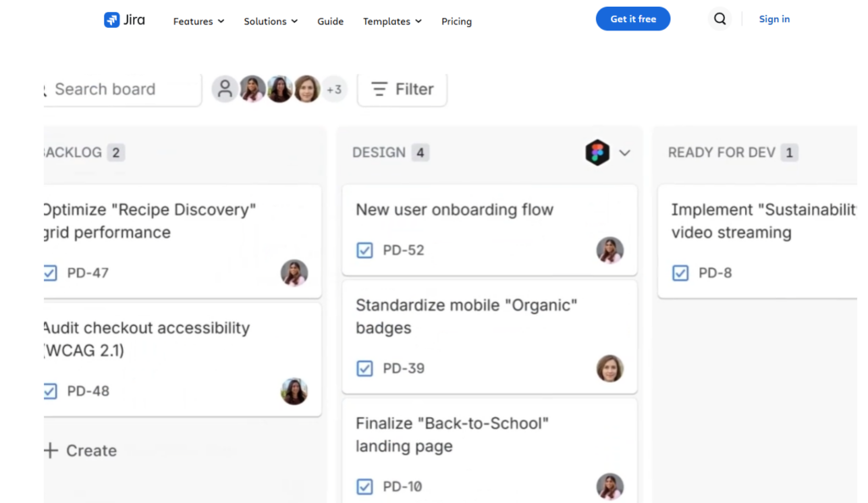This screenshot has height=503, width=868.
Task: Click the PD-39 issue key
Action: [x=403, y=368]
